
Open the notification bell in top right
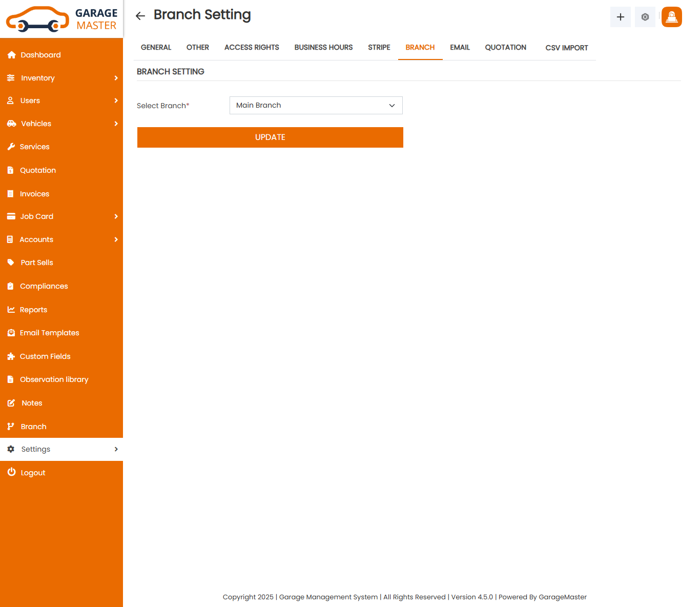(x=671, y=16)
